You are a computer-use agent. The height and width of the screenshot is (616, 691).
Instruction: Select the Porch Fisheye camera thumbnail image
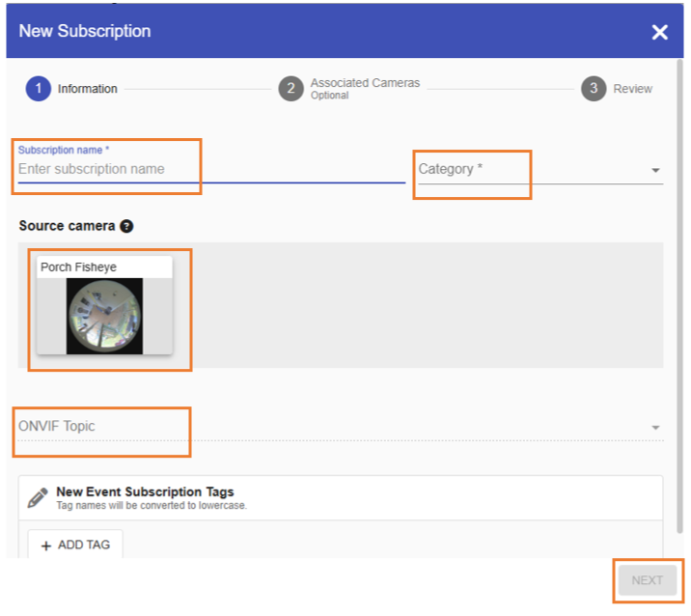(104, 316)
